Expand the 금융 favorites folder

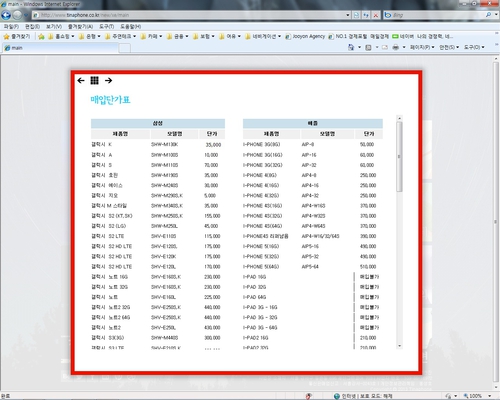click(178, 36)
